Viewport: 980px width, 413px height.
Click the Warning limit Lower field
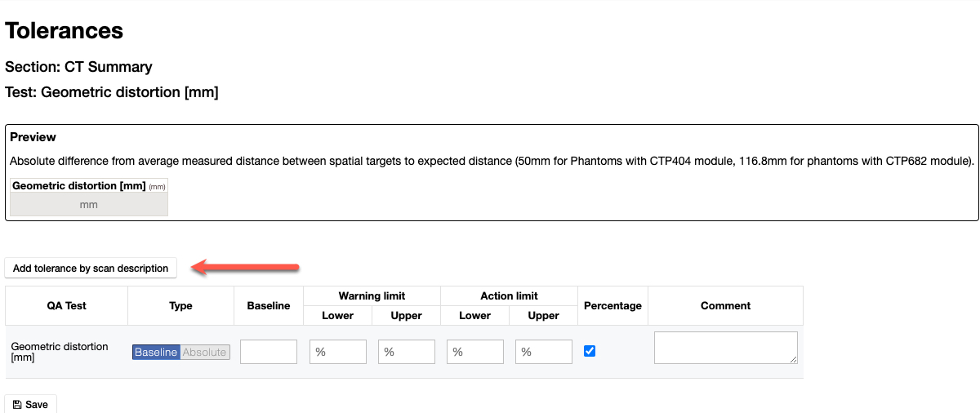click(x=338, y=352)
